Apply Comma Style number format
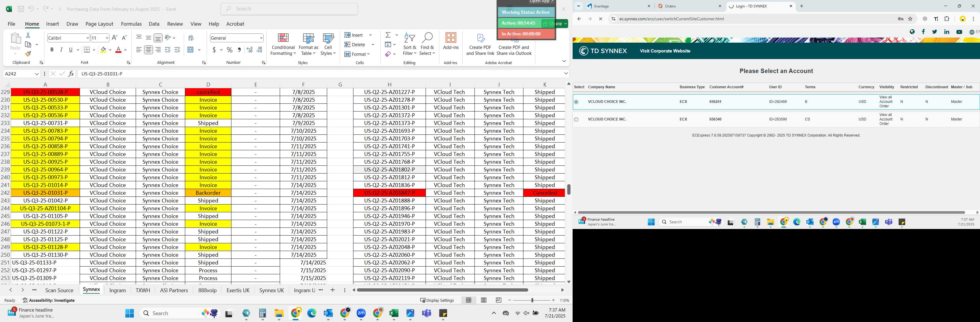This screenshot has width=980, height=322. point(239,50)
